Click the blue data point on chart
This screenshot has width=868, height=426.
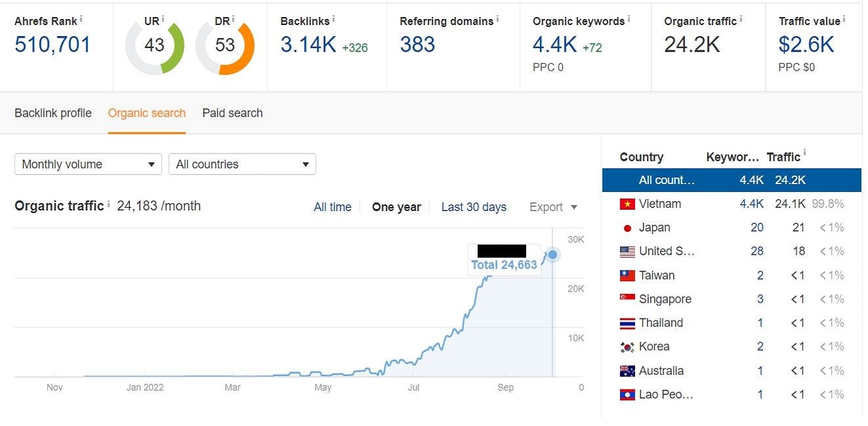(x=552, y=254)
